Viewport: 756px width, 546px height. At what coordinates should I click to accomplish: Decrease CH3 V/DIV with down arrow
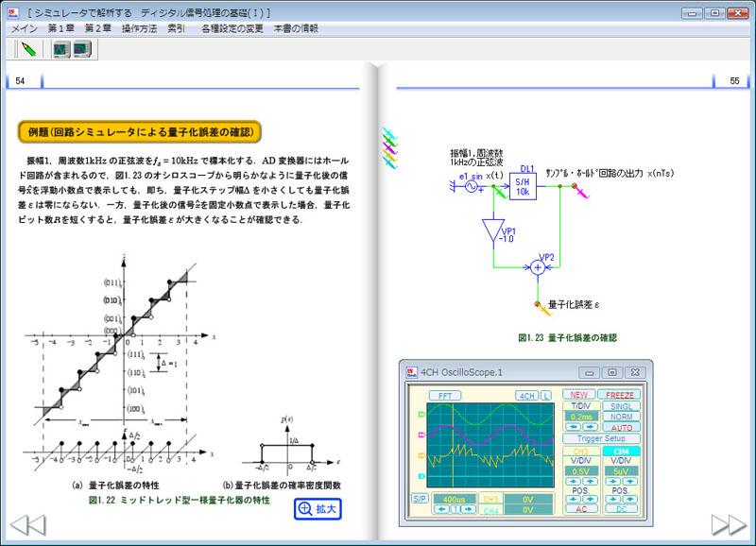point(574,481)
